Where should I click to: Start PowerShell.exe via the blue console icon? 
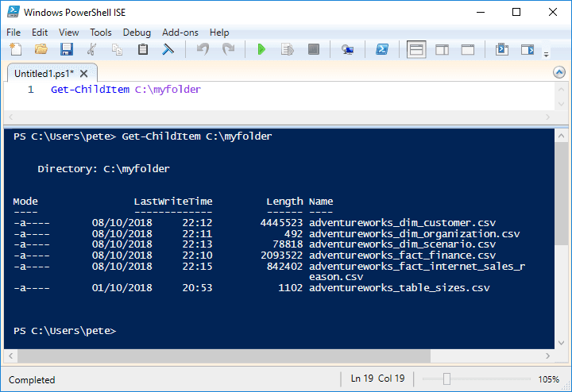(382, 49)
